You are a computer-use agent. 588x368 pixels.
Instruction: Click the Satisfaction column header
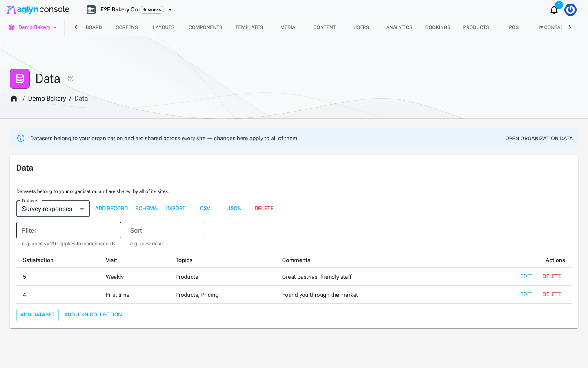coord(38,260)
